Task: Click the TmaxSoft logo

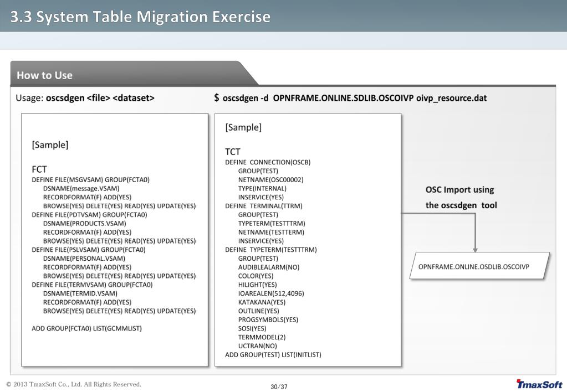Action: tap(539, 384)
